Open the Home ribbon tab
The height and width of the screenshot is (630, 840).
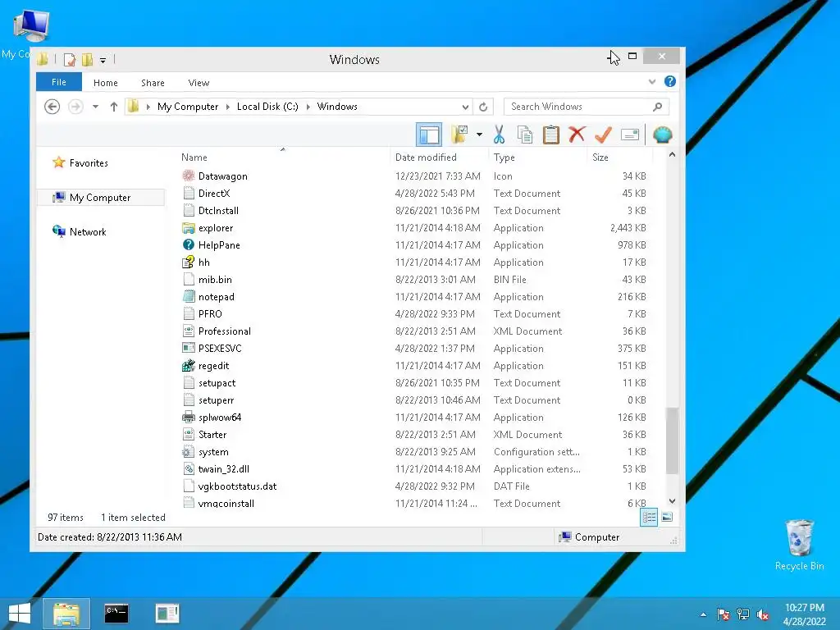[x=106, y=83]
